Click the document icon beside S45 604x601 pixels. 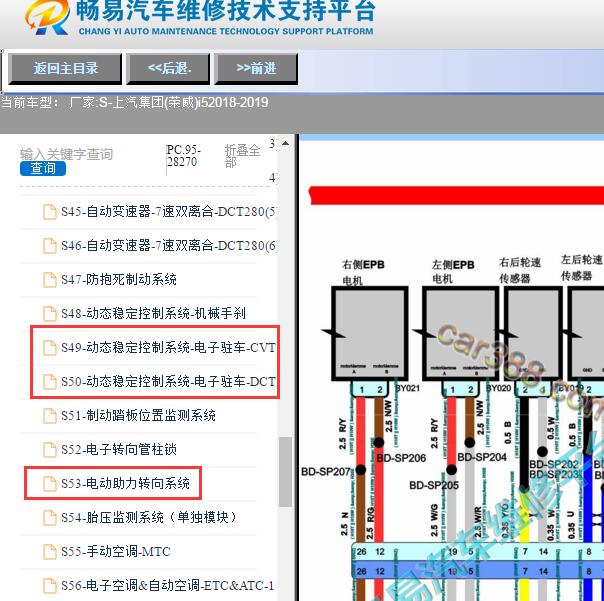50,212
